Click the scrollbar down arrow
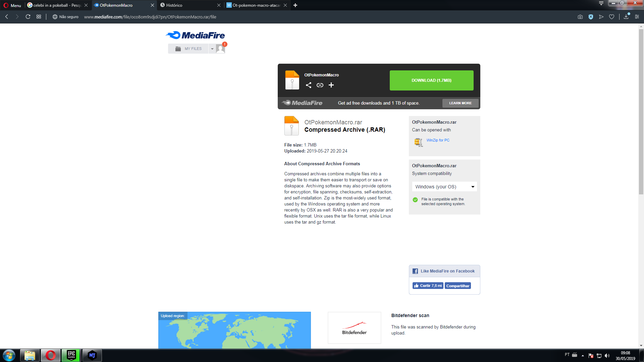The height and width of the screenshot is (362, 644). (641, 346)
